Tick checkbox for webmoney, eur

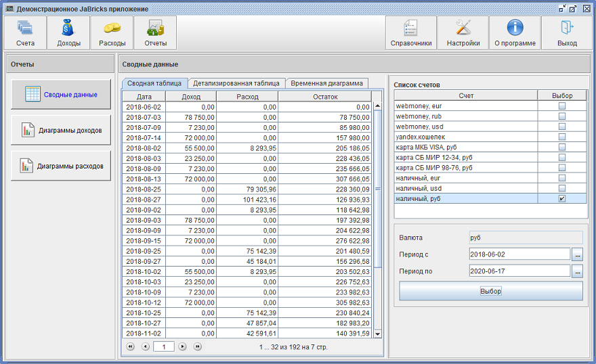tap(561, 106)
